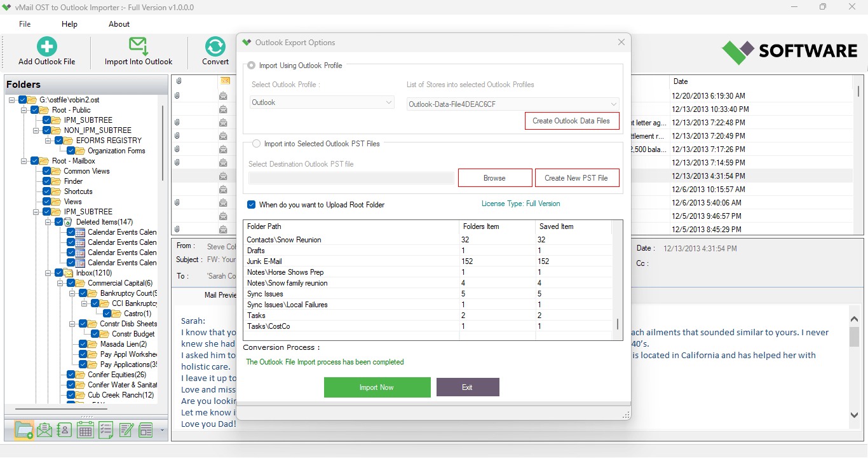The width and height of the screenshot is (868, 458).
Task: Click the Castro(1) folder icon
Action: pos(117,314)
